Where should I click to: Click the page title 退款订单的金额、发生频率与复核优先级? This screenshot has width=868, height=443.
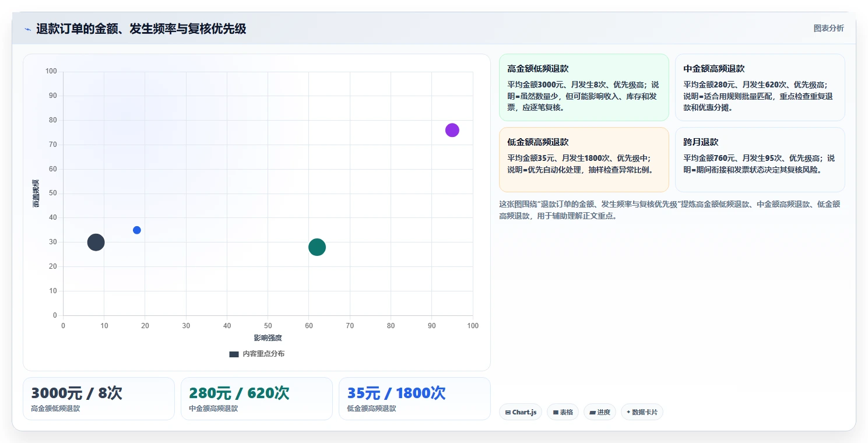click(141, 29)
